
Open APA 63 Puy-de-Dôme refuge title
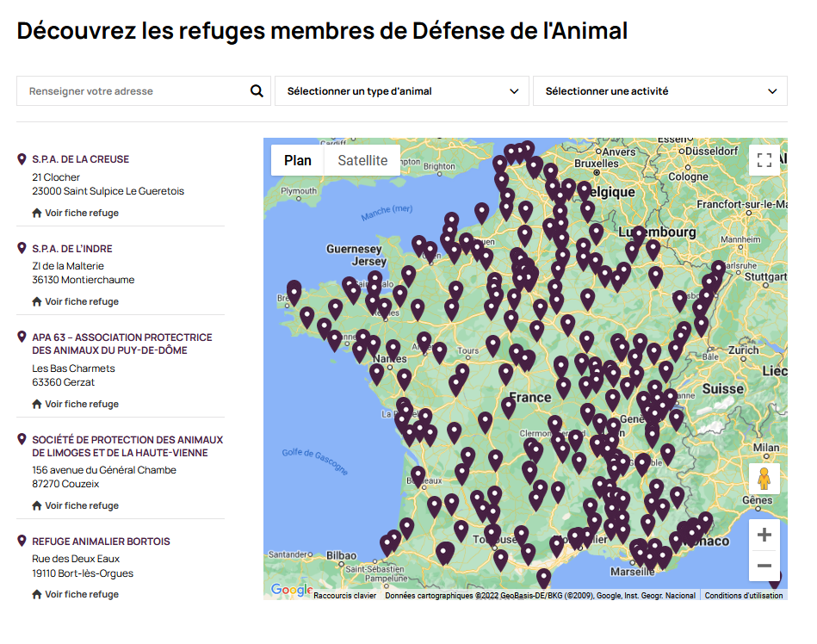(x=122, y=344)
